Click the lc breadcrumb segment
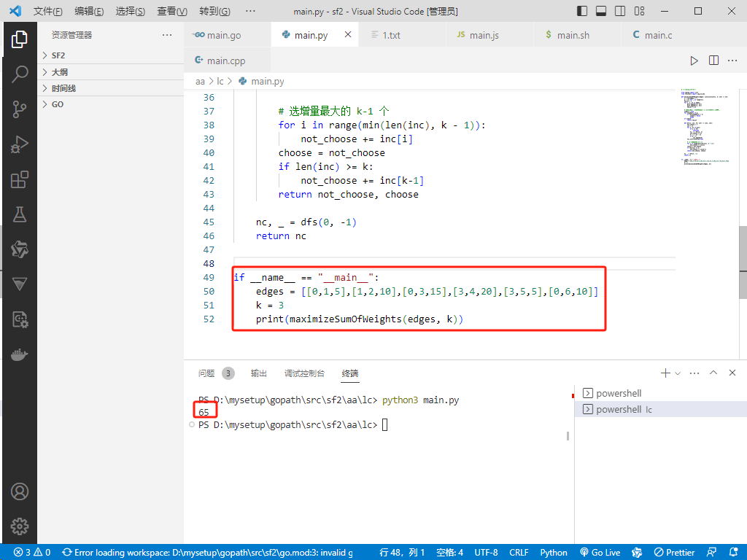Image resolution: width=747 pixels, height=560 pixels. tap(220, 82)
